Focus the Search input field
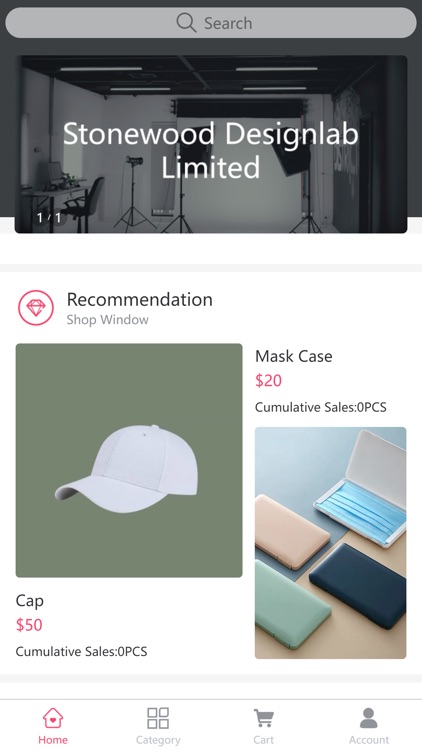422x750 pixels. tap(211, 22)
